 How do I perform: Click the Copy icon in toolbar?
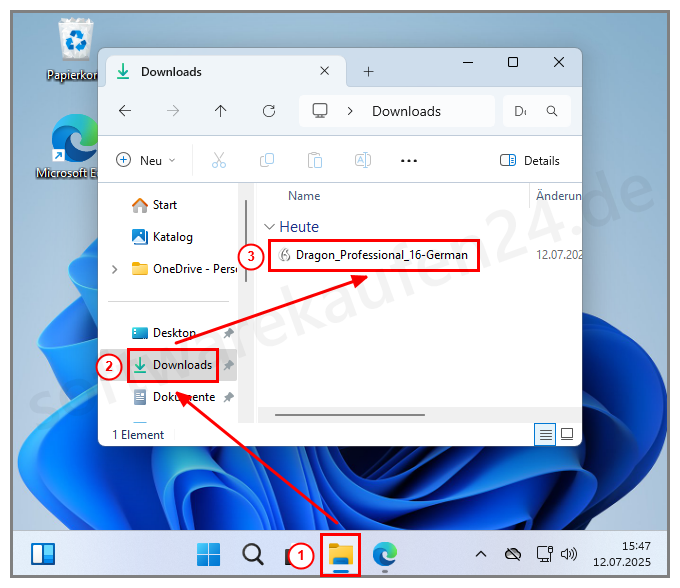pyautogui.click(x=267, y=160)
